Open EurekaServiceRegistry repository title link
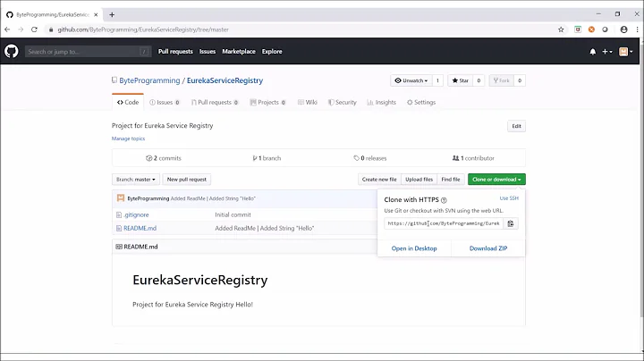This screenshot has width=644, height=361. click(x=225, y=80)
